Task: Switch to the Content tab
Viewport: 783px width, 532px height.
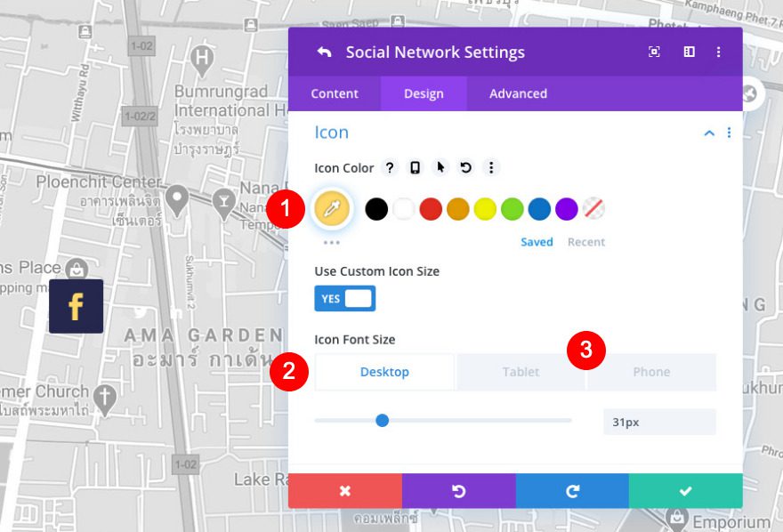Action: (335, 93)
